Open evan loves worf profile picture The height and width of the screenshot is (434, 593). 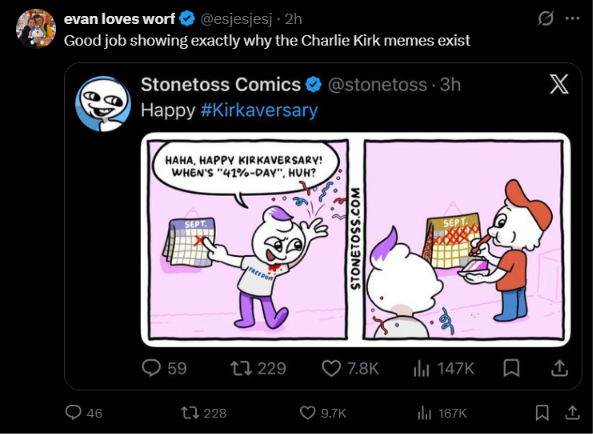[x=36, y=29]
